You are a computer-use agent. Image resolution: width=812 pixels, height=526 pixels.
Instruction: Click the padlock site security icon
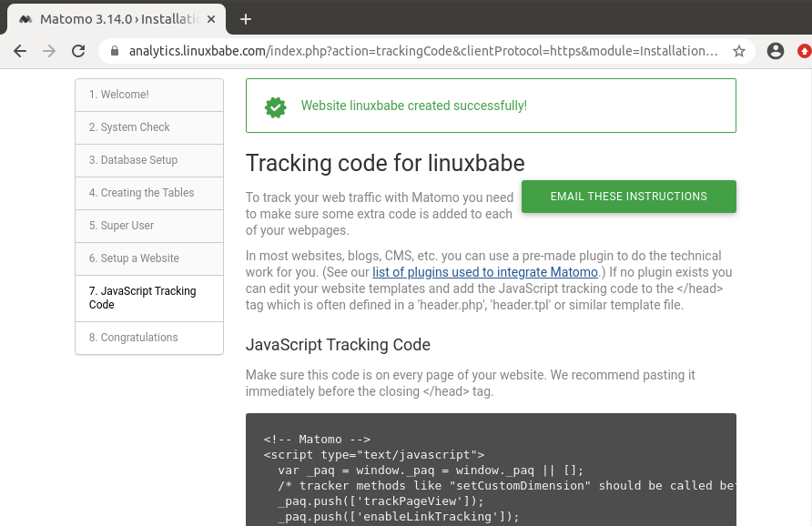(114, 51)
